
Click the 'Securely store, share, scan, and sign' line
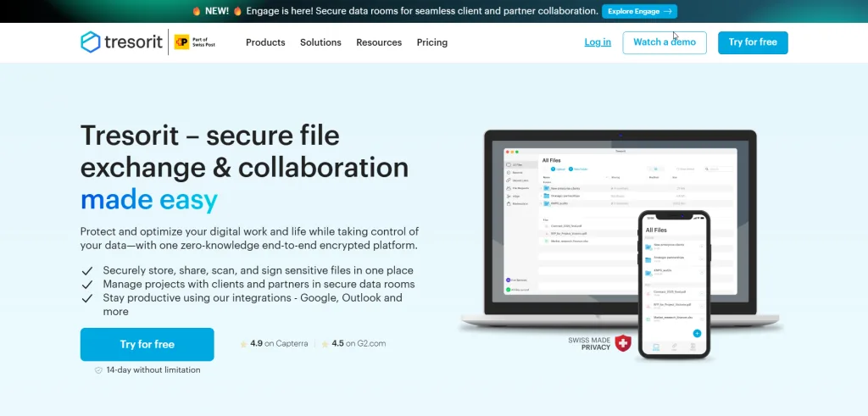point(258,270)
